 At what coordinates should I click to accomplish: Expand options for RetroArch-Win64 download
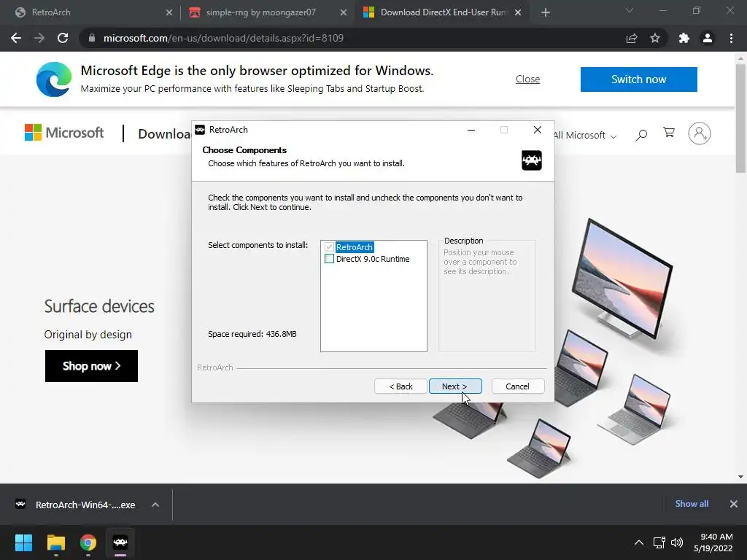[x=155, y=505]
